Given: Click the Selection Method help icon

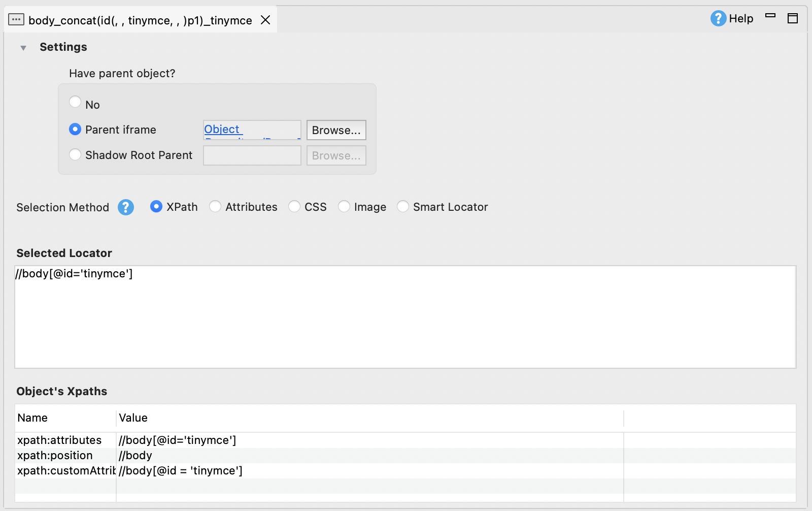Looking at the screenshot, I should point(126,207).
